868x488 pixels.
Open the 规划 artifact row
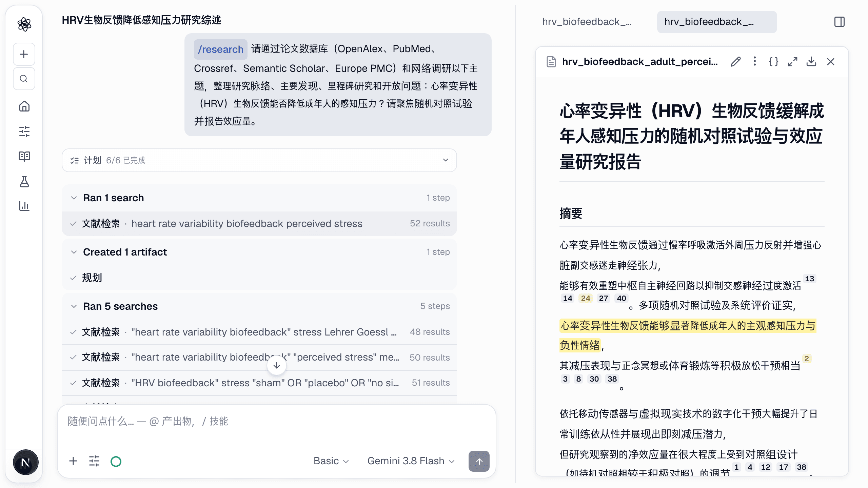coord(259,278)
